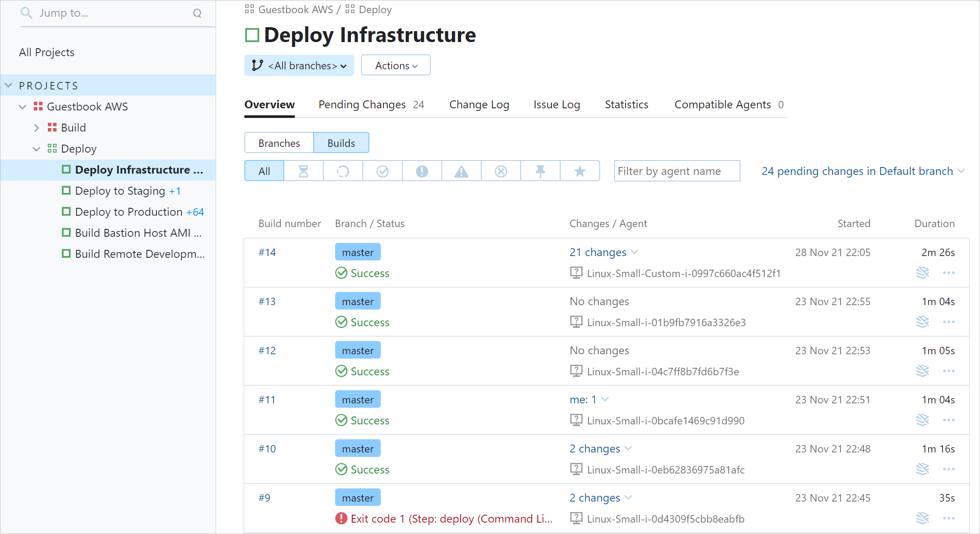980x534 pixels.
Task: Open the Pending Changes tab
Action: [362, 104]
